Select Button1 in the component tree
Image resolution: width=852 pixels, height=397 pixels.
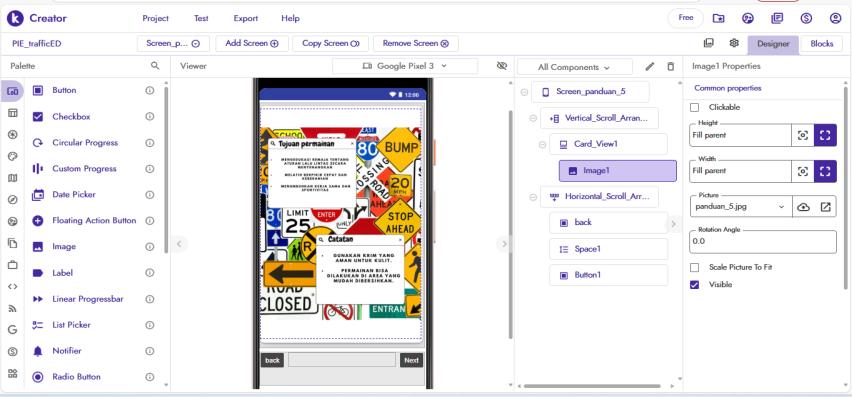tap(609, 275)
